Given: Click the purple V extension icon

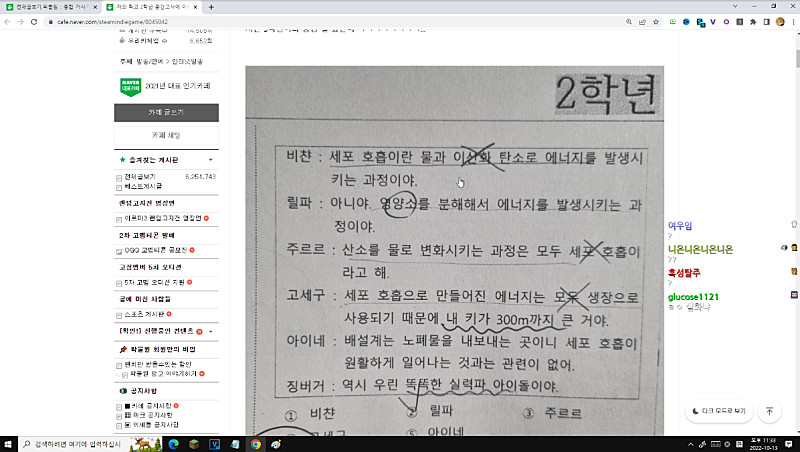Looking at the screenshot, I should pyautogui.click(x=713, y=22).
